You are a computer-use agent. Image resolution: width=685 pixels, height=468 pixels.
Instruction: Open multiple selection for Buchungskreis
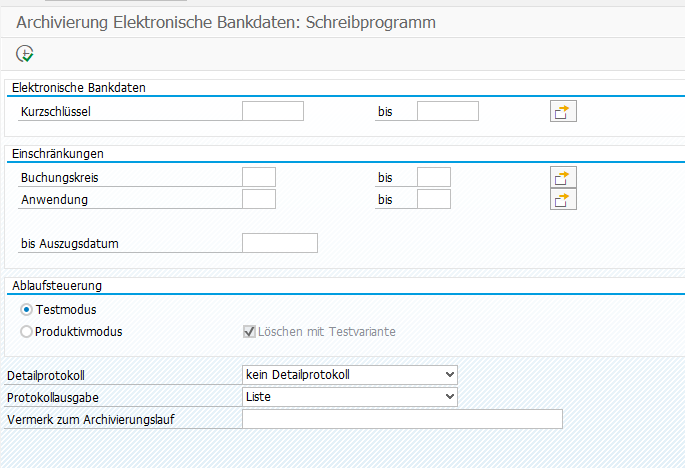pyautogui.click(x=563, y=177)
